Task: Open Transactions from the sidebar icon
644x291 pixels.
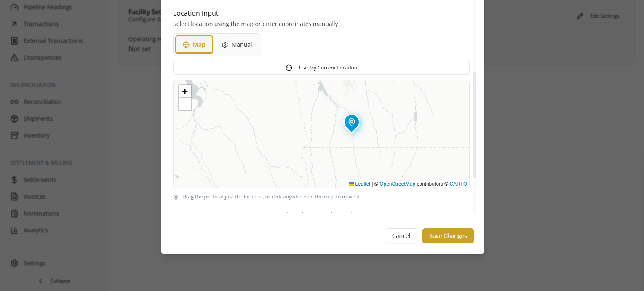Action: [14, 24]
